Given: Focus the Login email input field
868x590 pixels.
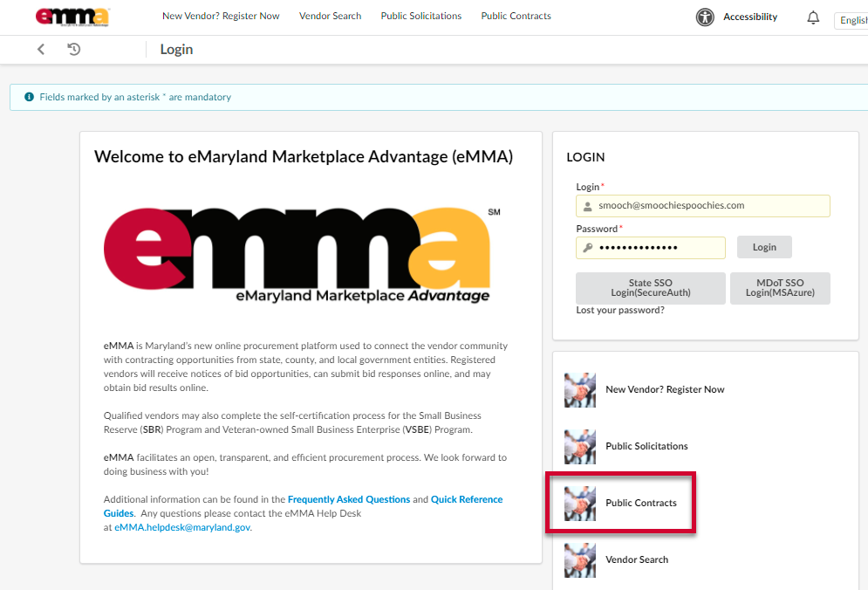Looking at the screenshot, I should point(703,205).
